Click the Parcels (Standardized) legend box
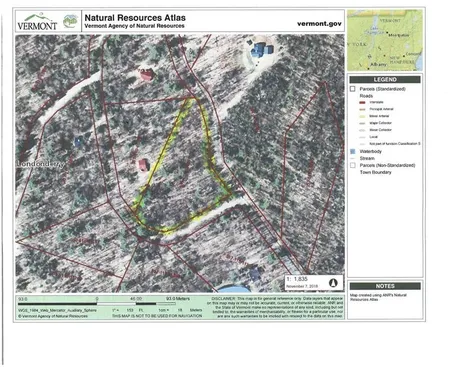This screenshot has width=476, height=367. 353,89
